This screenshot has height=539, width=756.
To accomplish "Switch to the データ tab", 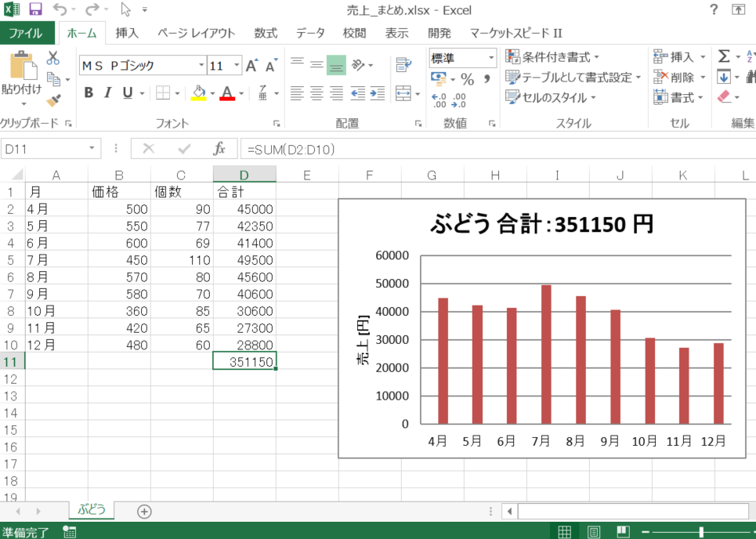I will (310, 33).
